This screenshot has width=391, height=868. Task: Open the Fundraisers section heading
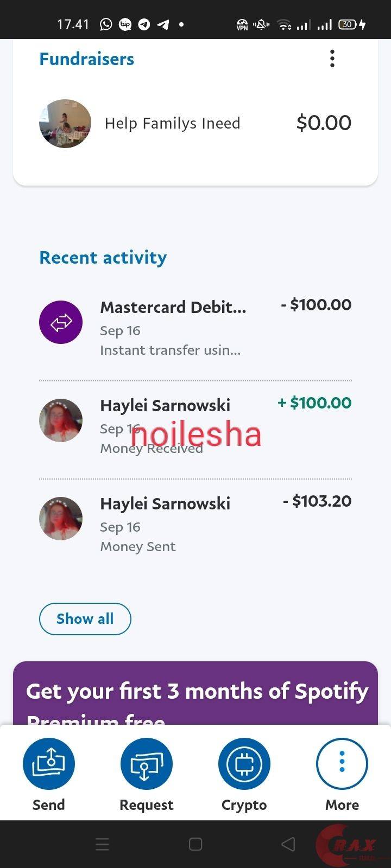coord(87,59)
